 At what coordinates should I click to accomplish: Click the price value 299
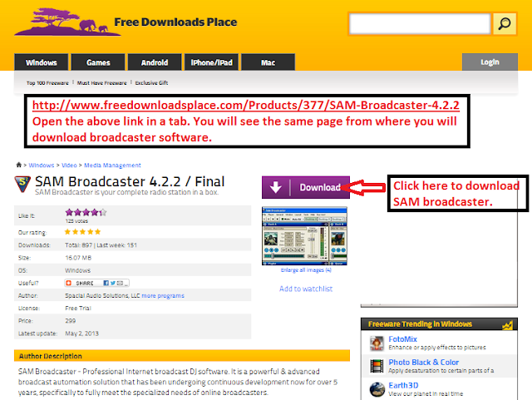(x=70, y=321)
